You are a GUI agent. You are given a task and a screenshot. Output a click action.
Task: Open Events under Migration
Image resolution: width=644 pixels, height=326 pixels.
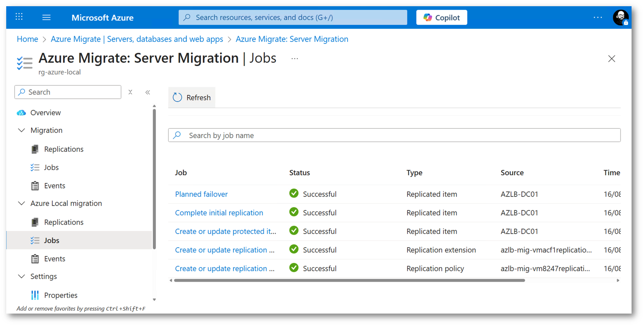[54, 186]
